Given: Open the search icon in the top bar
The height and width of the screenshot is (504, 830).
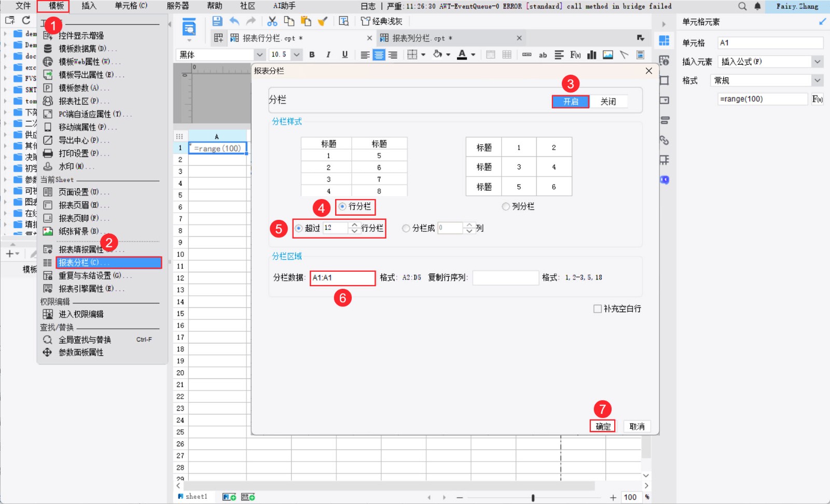Looking at the screenshot, I should click(x=742, y=6).
